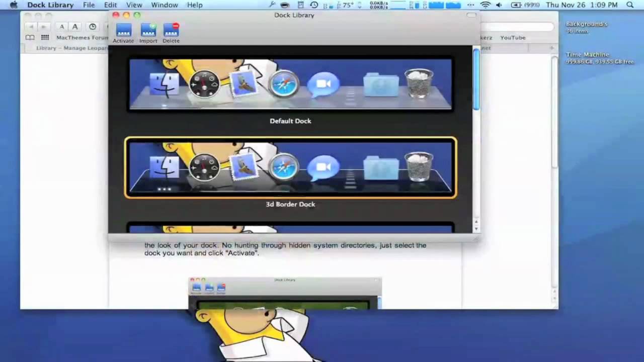Image resolution: width=644 pixels, height=362 pixels.
Task: Select the 3d Border Dock preview thumbnail
Action: pos(290,167)
